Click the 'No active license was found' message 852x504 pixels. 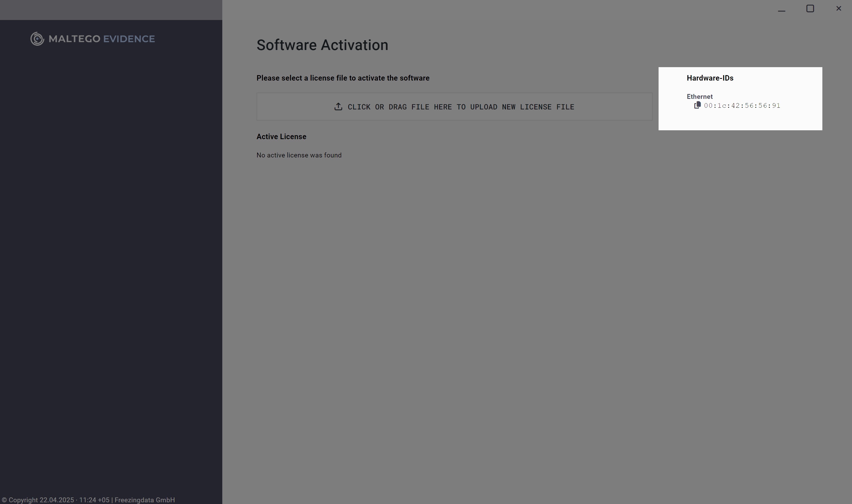point(299,155)
